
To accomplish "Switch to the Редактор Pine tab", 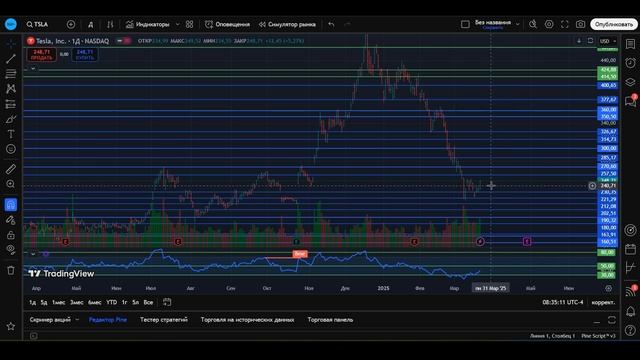I will pos(108,320).
